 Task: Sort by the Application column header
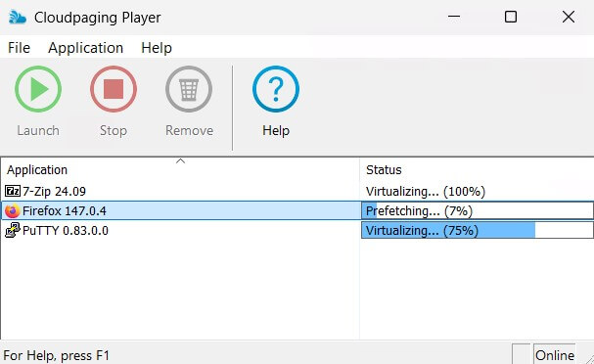click(x=180, y=169)
